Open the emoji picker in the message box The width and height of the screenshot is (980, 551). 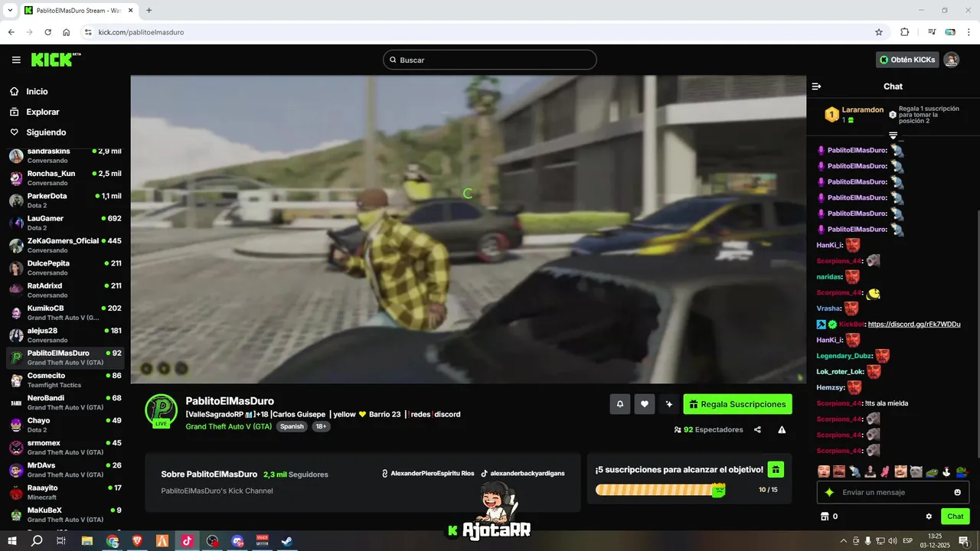point(957,492)
